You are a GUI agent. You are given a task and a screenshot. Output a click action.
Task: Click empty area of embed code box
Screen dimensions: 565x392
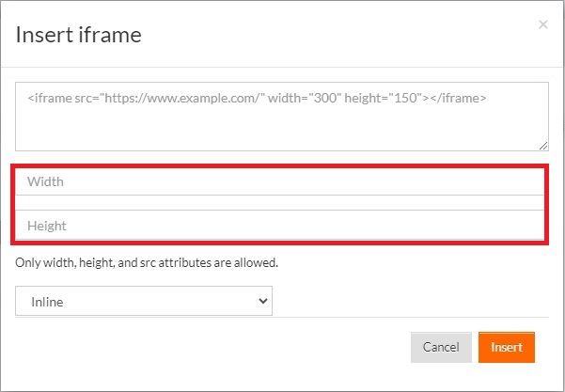(281, 130)
